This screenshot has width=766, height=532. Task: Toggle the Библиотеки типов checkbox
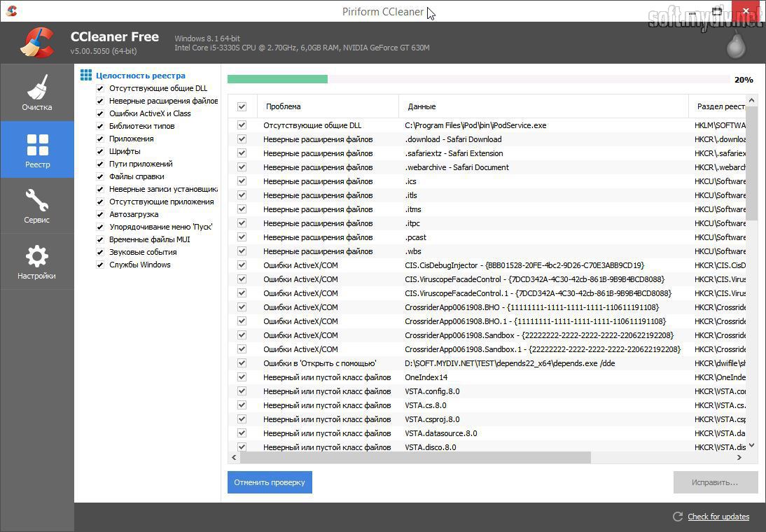click(100, 126)
